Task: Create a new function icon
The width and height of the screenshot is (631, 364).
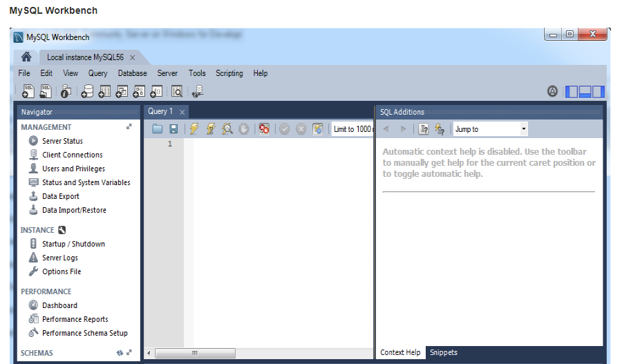Action: pos(156,91)
